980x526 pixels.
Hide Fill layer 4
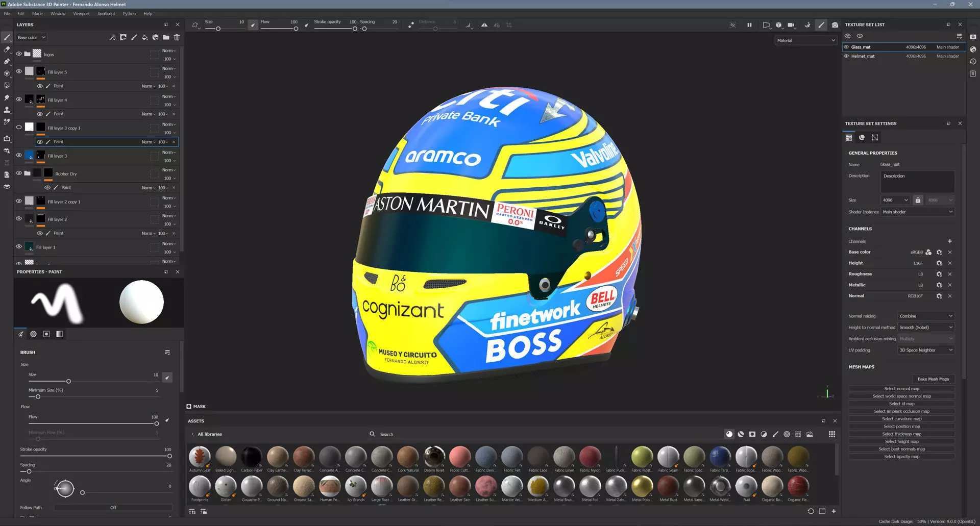click(19, 99)
